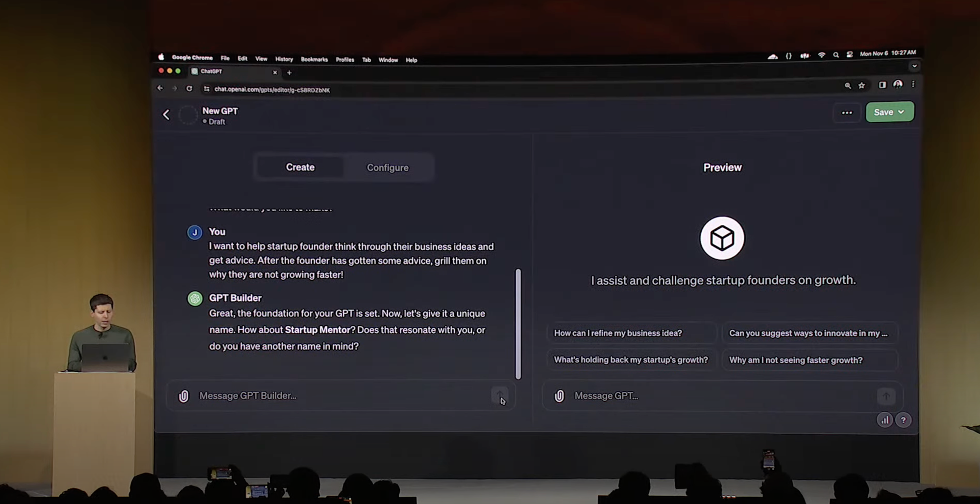The height and width of the screenshot is (504, 980).
Task: Reload the current page
Action: tap(189, 89)
